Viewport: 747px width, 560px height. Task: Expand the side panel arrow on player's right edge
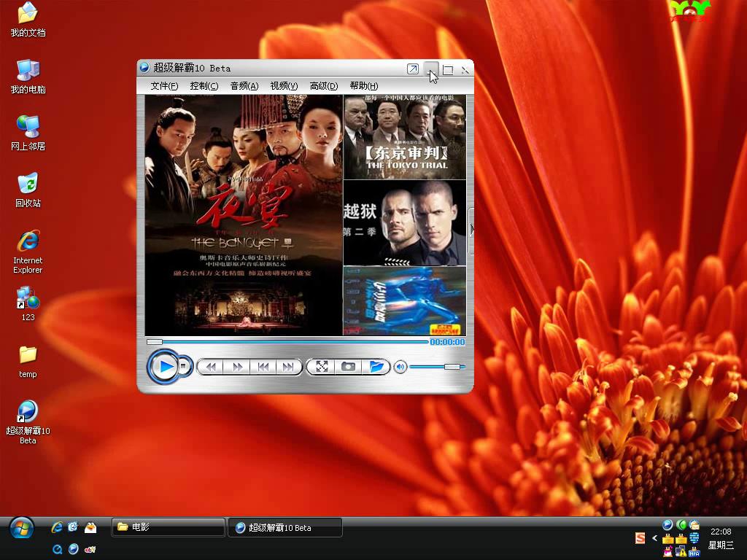(x=471, y=230)
